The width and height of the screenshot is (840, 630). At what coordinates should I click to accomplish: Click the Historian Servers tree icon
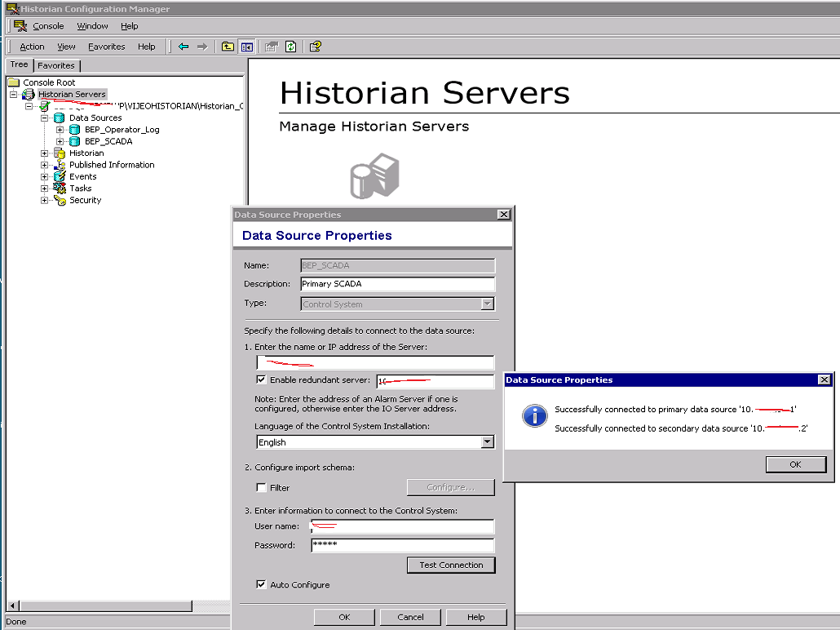point(29,95)
